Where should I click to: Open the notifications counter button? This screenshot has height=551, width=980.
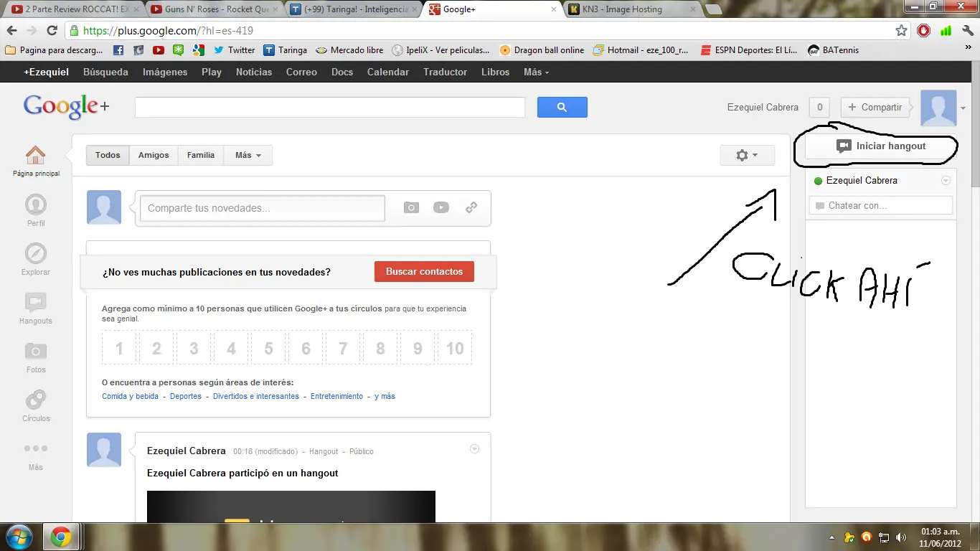819,107
